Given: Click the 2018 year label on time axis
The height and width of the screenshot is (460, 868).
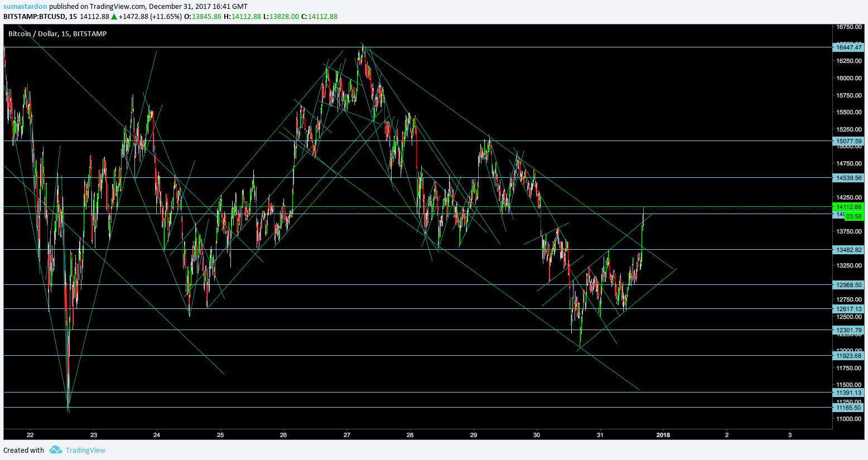Looking at the screenshot, I should (663, 435).
